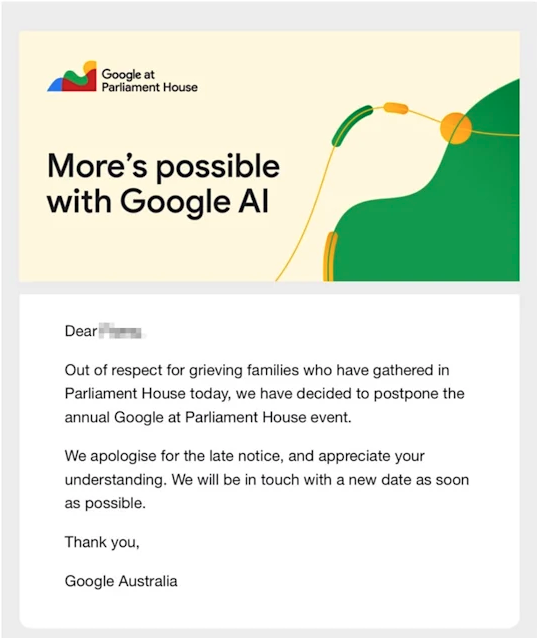Click the orange circle in the banner graphic

(x=456, y=128)
